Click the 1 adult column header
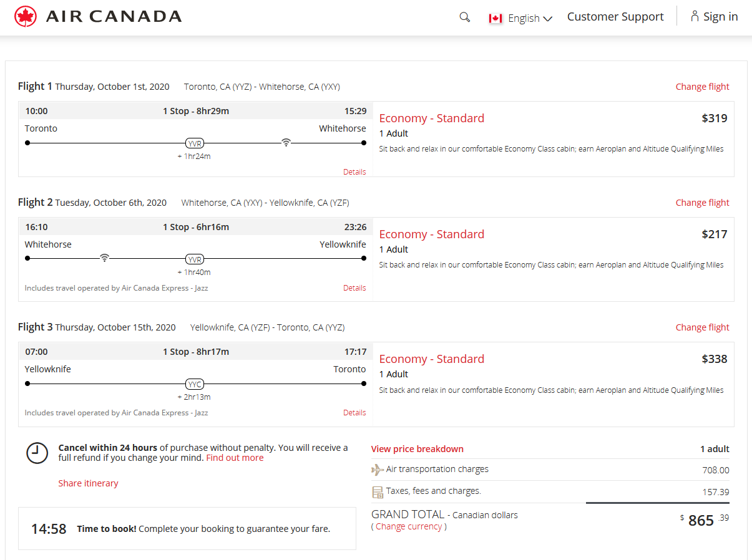Viewport: 752px width, 560px height. click(715, 449)
